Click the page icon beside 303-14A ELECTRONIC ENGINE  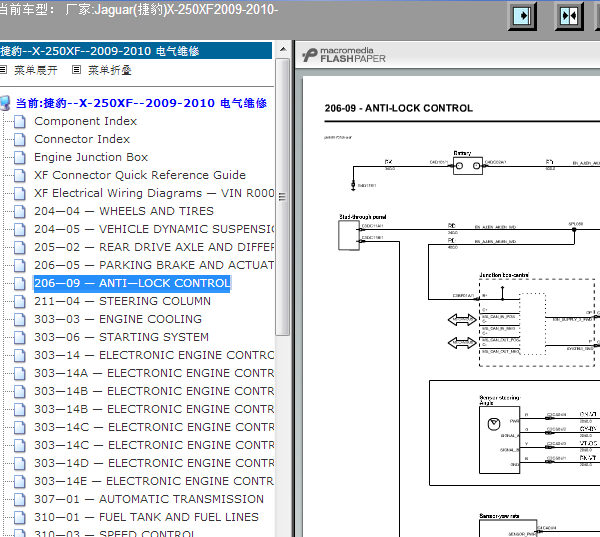click(20, 374)
